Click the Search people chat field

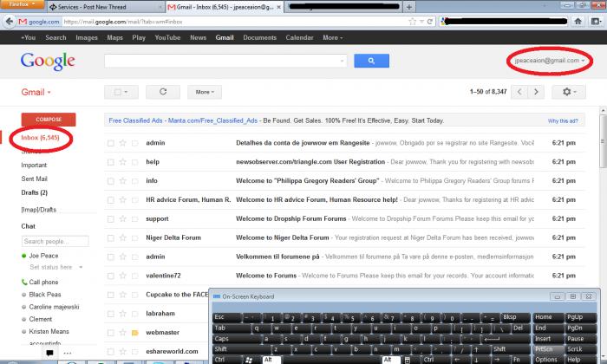55,242
